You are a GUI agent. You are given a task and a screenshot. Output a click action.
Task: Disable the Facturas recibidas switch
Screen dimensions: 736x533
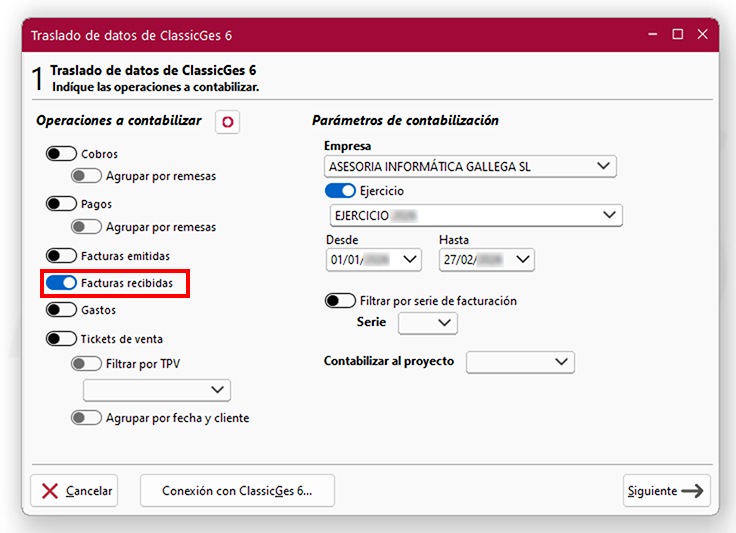coord(61,283)
